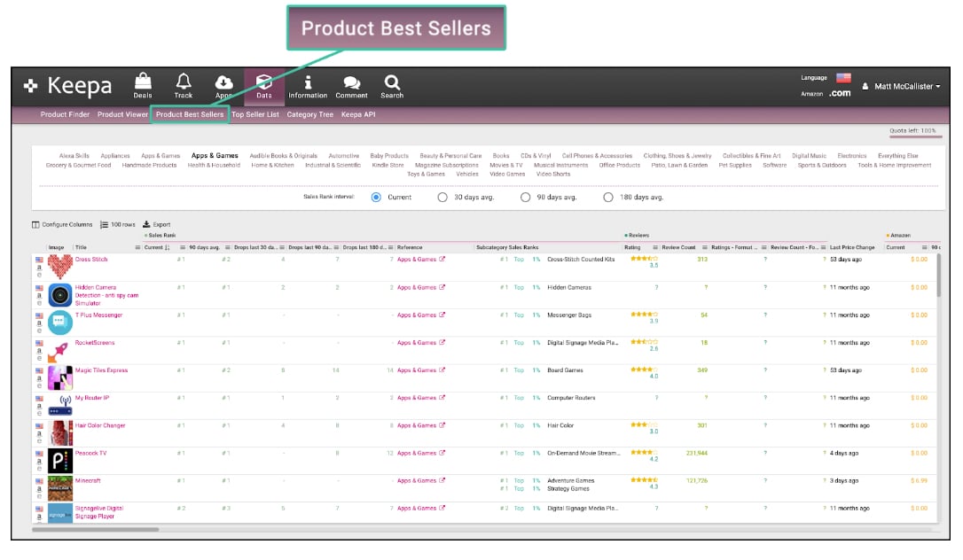Open Current column header menu
The width and height of the screenshot is (963, 560).
click(x=183, y=248)
